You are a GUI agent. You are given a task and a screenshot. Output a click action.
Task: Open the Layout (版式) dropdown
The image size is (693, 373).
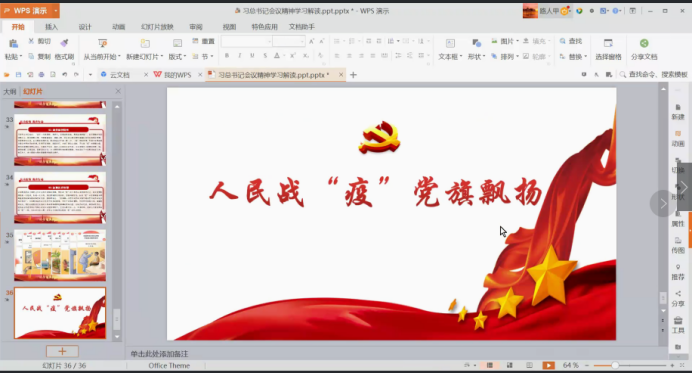tap(177, 57)
